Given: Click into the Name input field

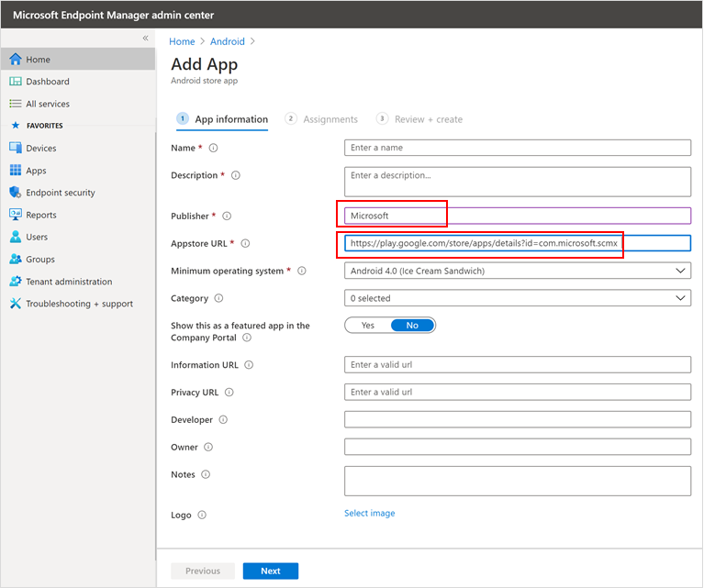Looking at the screenshot, I should pyautogui.click(x=518, y=148).
